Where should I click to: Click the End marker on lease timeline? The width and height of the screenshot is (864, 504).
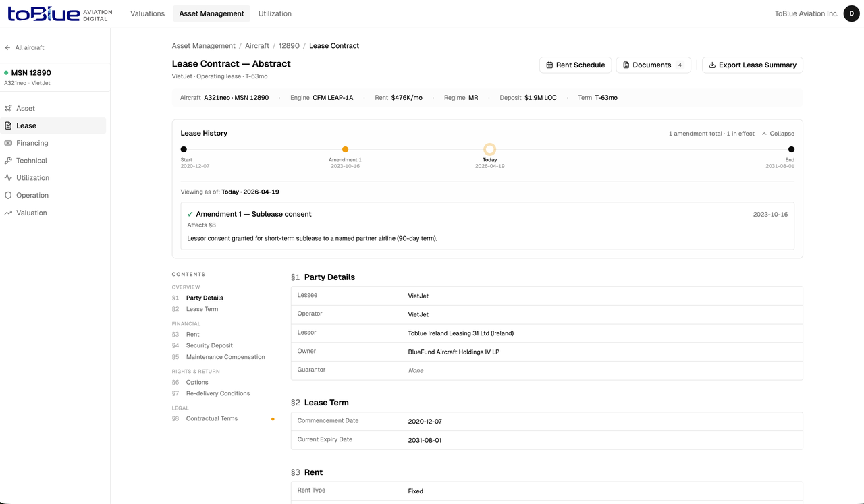tap(791, 150)
